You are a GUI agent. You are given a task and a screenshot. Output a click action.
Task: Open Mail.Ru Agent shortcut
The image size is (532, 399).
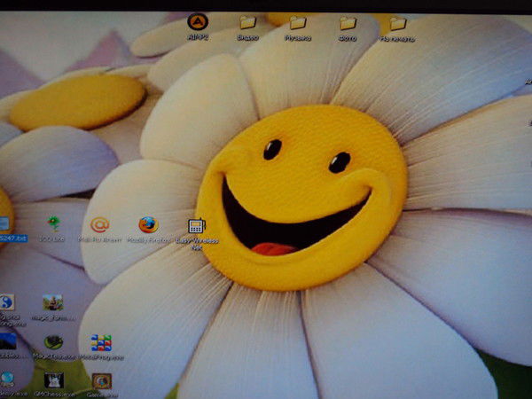pos(100,225)
